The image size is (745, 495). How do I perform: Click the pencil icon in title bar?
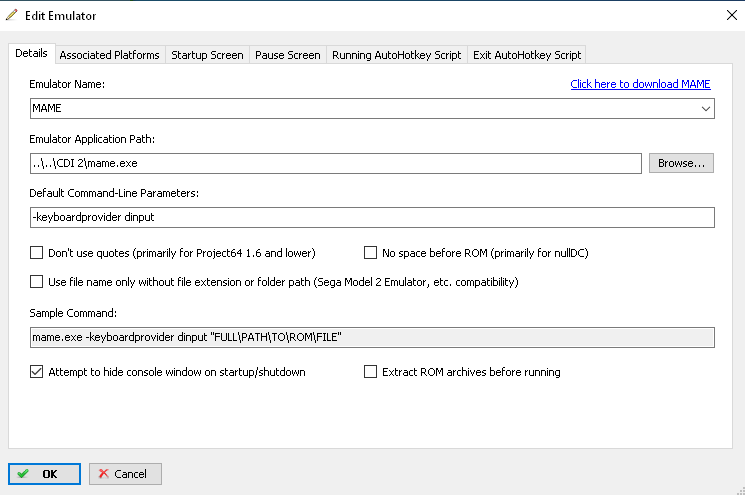tap(11, 15)
